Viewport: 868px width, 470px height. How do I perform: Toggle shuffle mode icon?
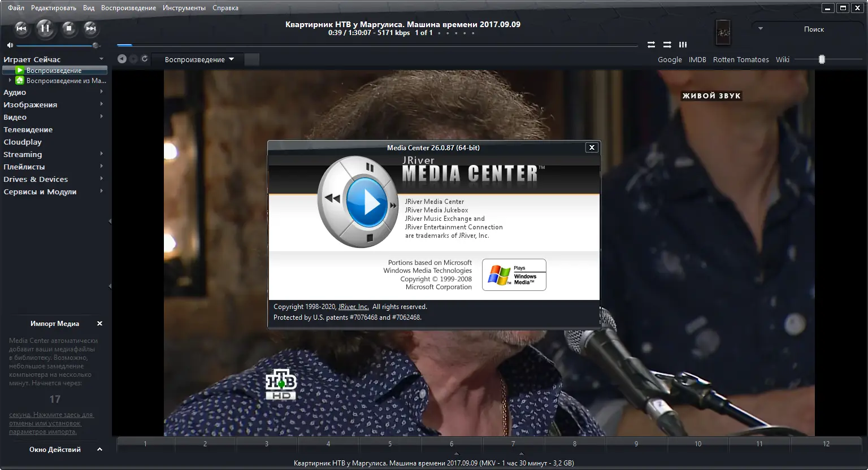pyautogui.click(x=667, y=45)
